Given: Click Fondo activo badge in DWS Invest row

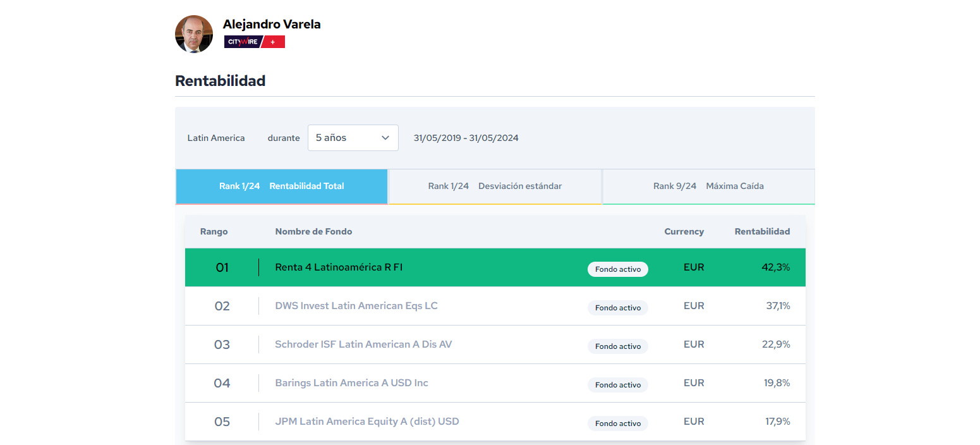Looking at the screenshot, I should 618,308.
